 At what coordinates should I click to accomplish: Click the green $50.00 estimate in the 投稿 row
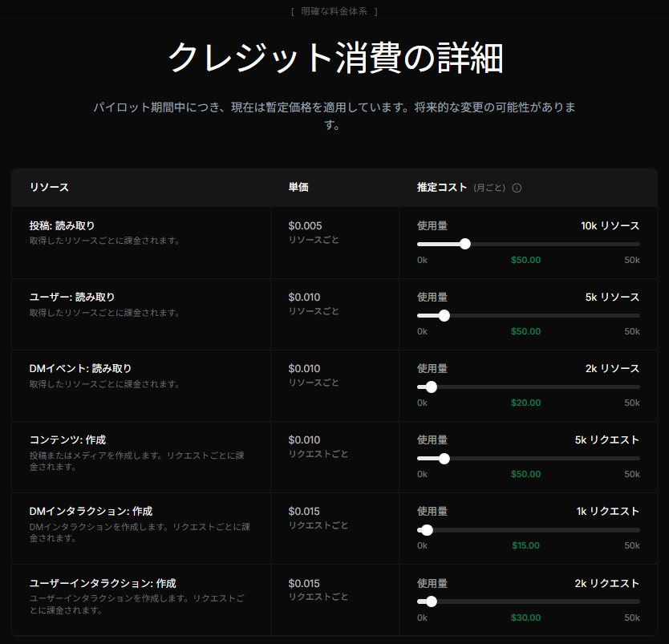click(526, 260)
